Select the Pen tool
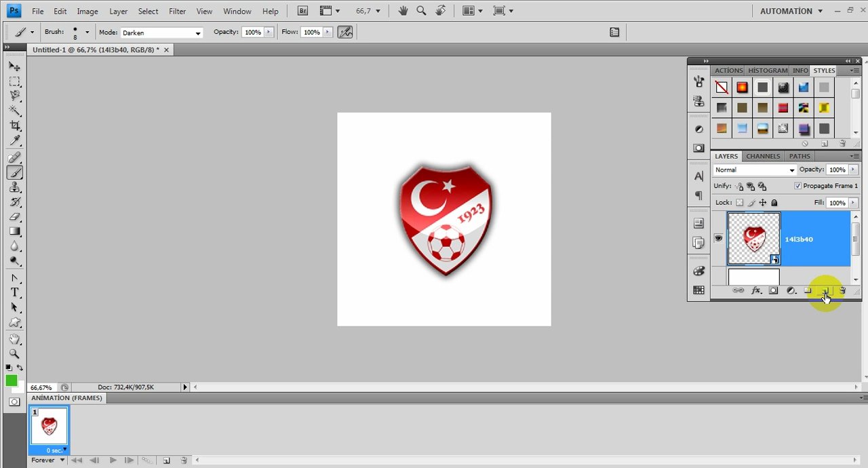 coord(14,278)
